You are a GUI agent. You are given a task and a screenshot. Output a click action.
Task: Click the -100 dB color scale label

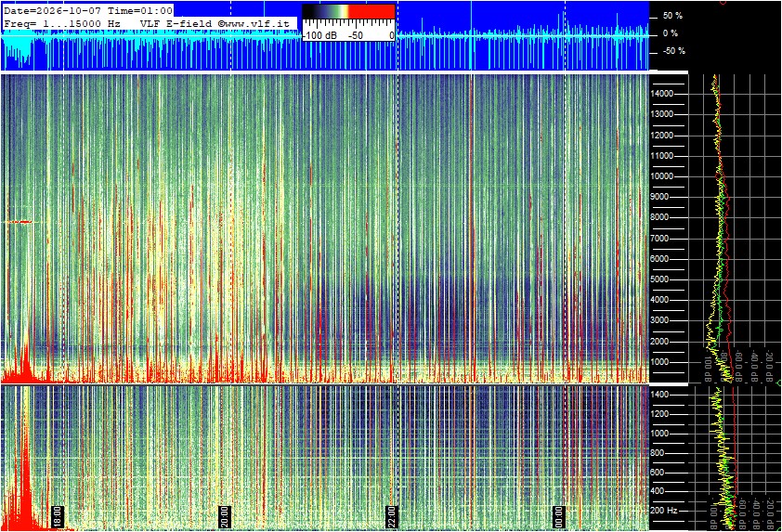click(319, 35)
